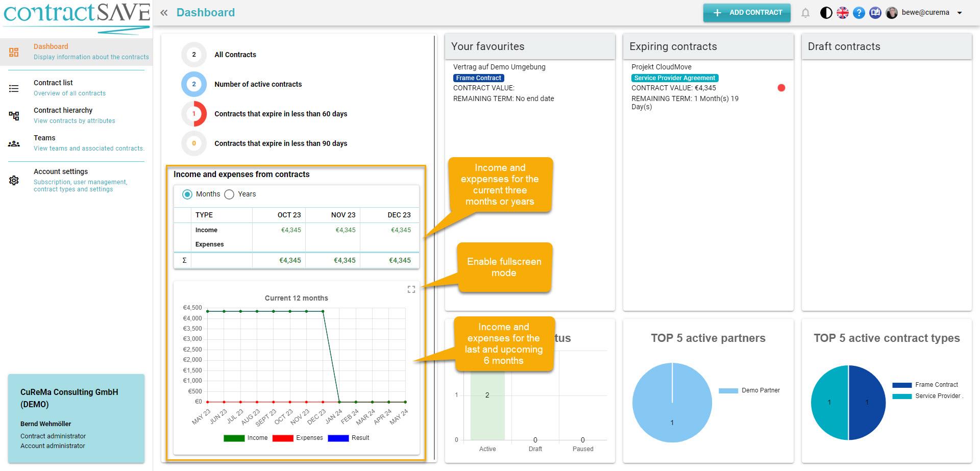Click the Contract list icon in the sidebar
This screenshot has width=980, height=471.
click(x=14, y=88)
